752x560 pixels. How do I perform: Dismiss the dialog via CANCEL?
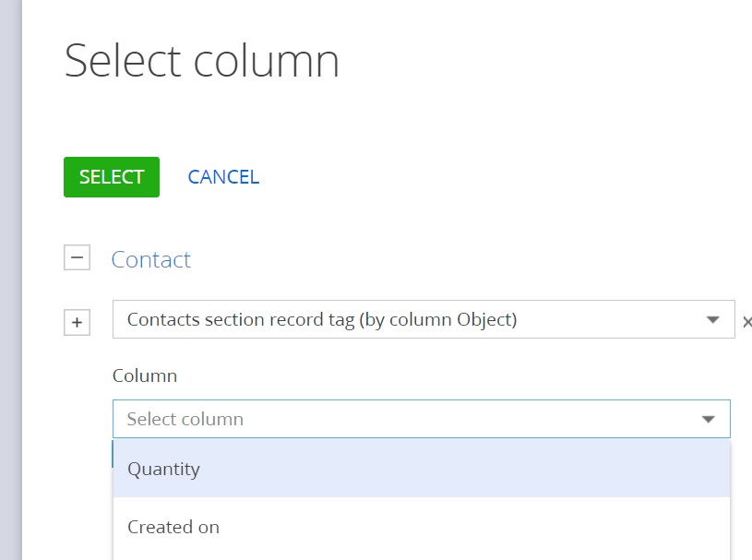(x=223, y=177)
